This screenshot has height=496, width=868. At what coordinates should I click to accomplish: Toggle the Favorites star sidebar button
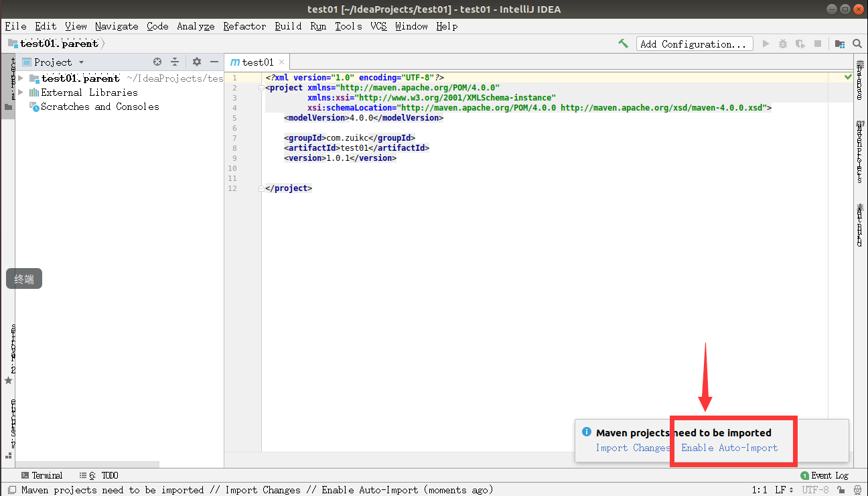pyautogui.click(x=8, y=380)
